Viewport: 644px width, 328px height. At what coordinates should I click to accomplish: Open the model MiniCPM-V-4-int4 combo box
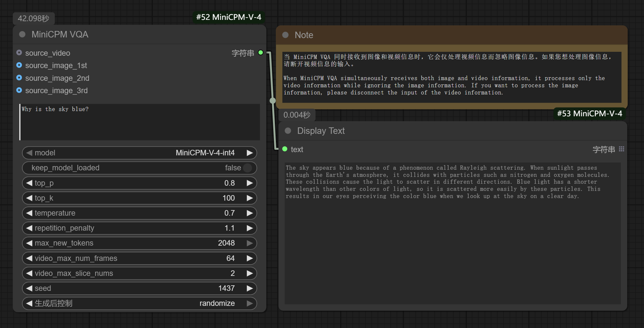pyautogui.click(x=140, y=153)
